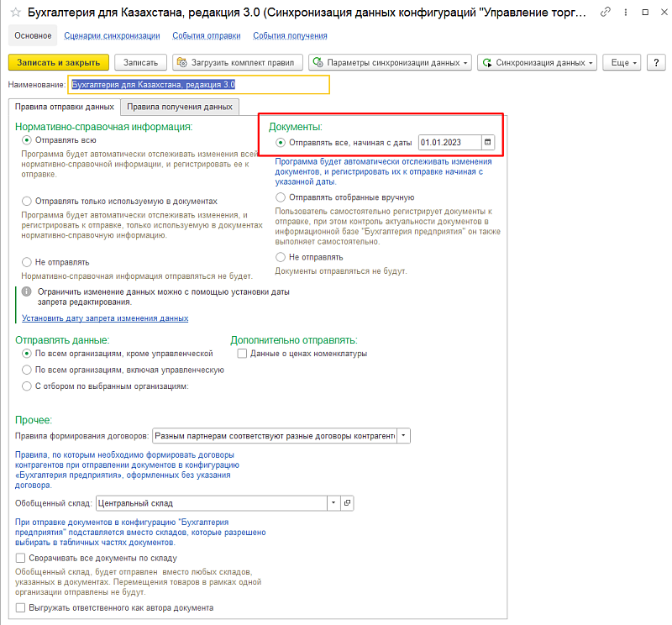
Task: Open the Синхронизация данных dropdown menu
Action: click(x=537, y=63)
